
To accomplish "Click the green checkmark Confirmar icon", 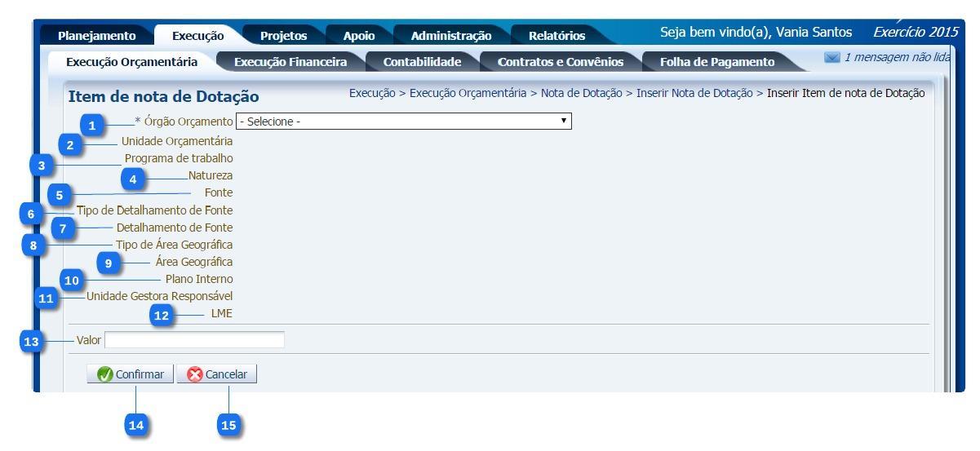I will 104,374.
